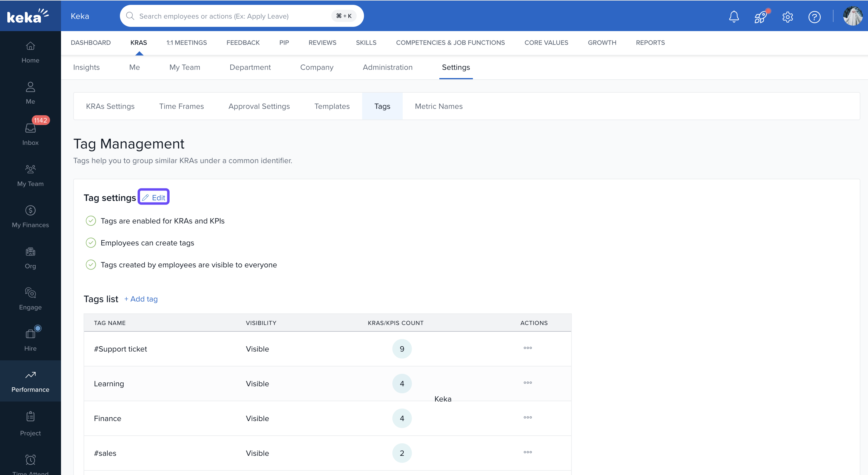This screenshot has height=475, width=868.
Task: Click the Org sidebar icon
Action: [x=30, y=258]
